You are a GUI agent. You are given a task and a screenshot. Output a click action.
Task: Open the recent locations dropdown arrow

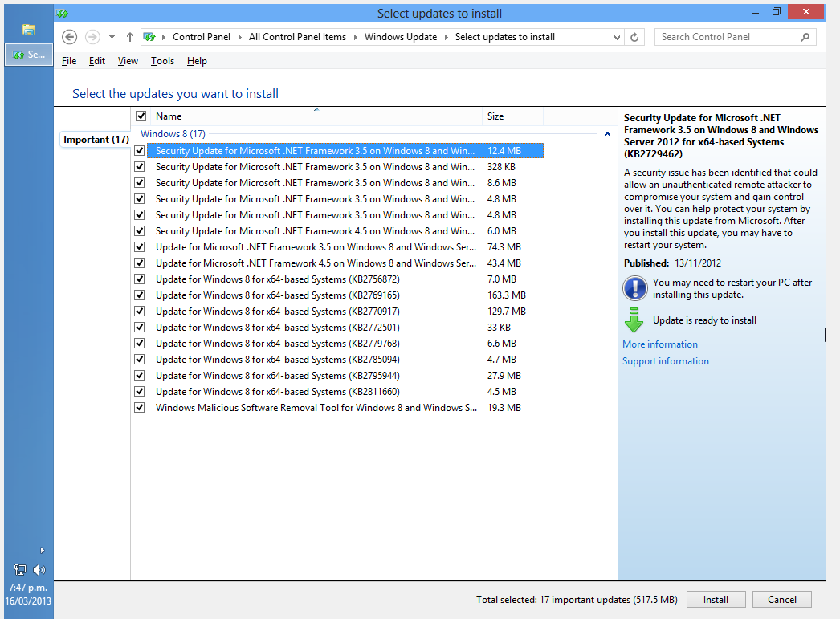[112, 37]
